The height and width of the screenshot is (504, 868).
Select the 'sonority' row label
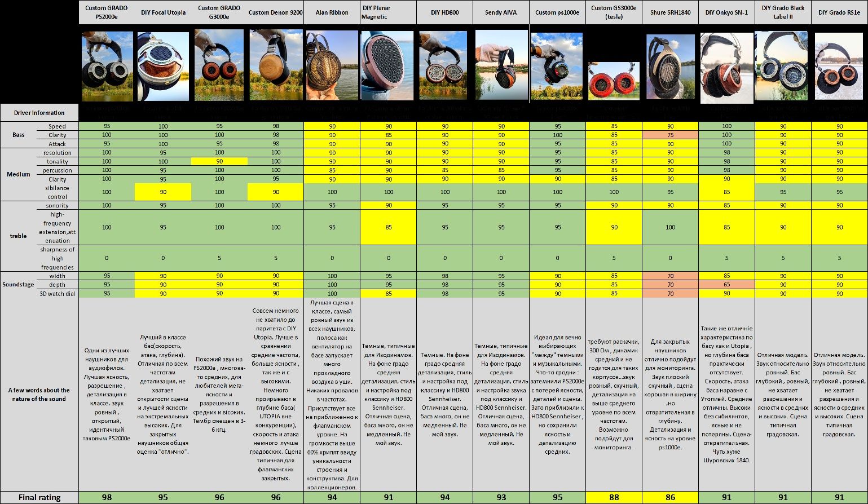(58, 206)
